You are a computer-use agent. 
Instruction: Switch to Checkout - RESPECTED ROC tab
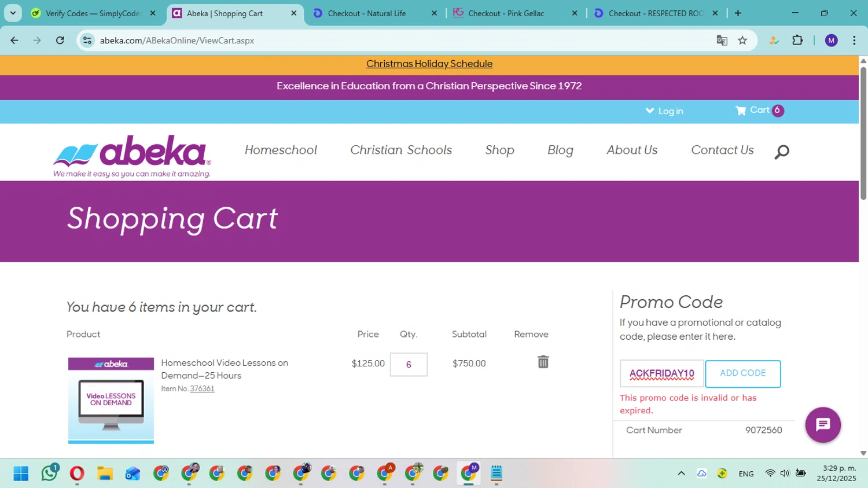(x=656, y=13)
